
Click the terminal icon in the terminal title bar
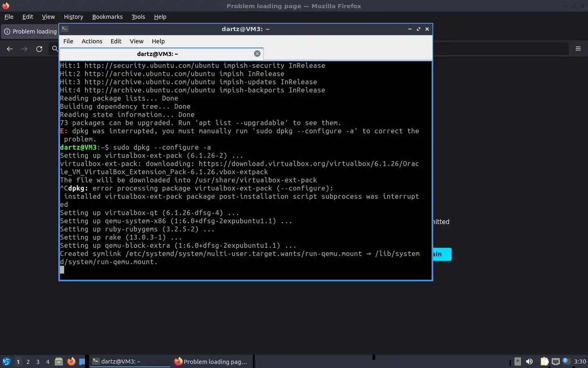tap(65, 29)
